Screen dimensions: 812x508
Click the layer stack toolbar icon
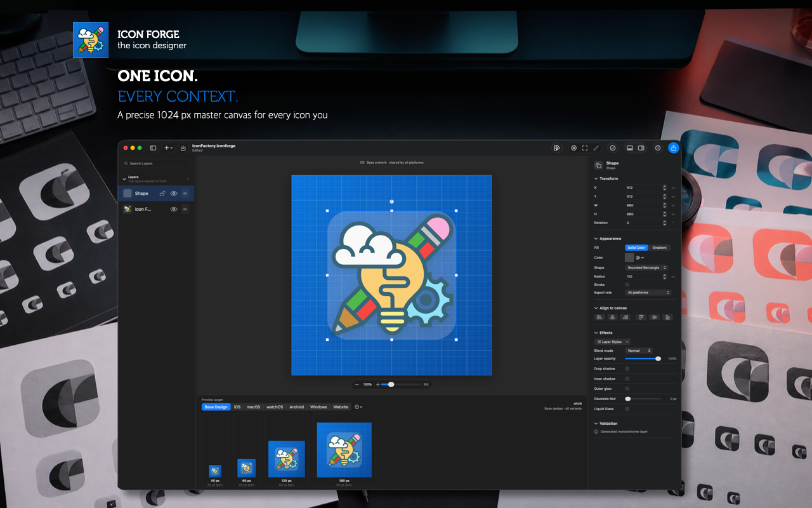coord(556,148)
